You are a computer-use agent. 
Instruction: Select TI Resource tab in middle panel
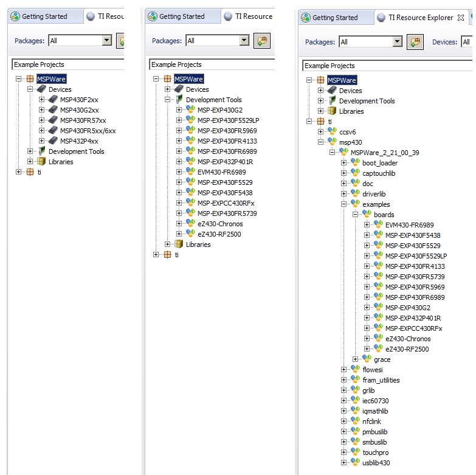(x=248, y=16)
